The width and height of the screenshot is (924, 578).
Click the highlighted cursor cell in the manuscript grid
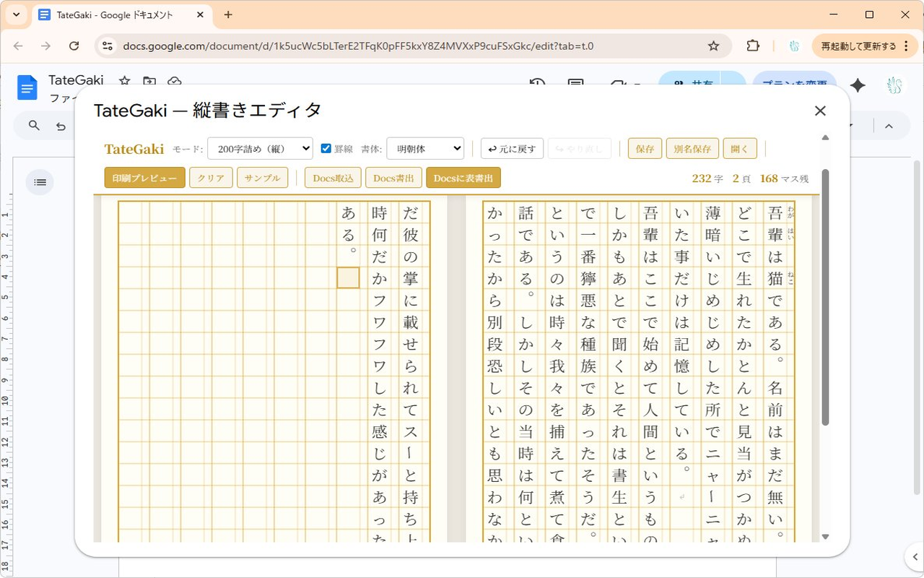(x=348, y=277)
